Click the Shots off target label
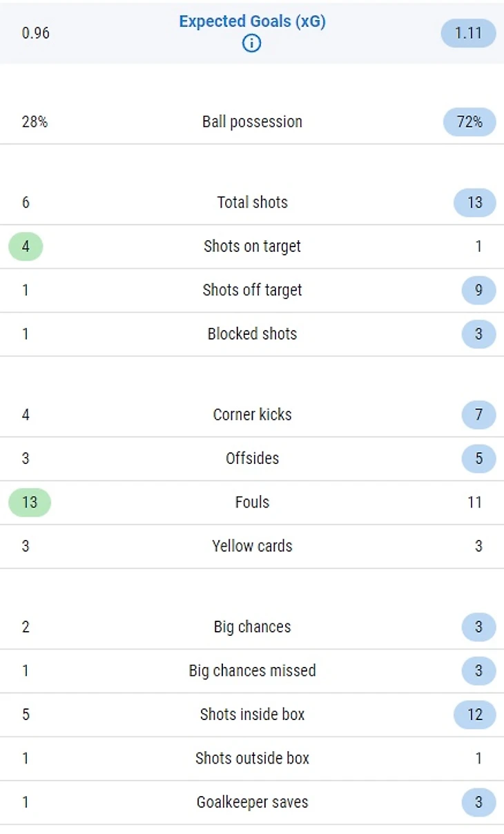The width and height of the screenshot is (504, 834). tap(252, 290)
